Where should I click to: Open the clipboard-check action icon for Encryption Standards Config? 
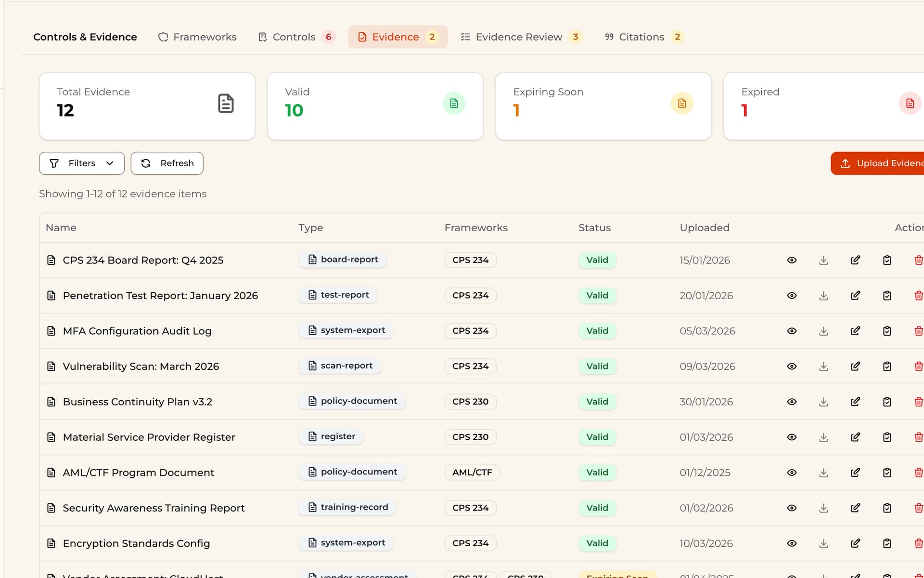(887, 543)
